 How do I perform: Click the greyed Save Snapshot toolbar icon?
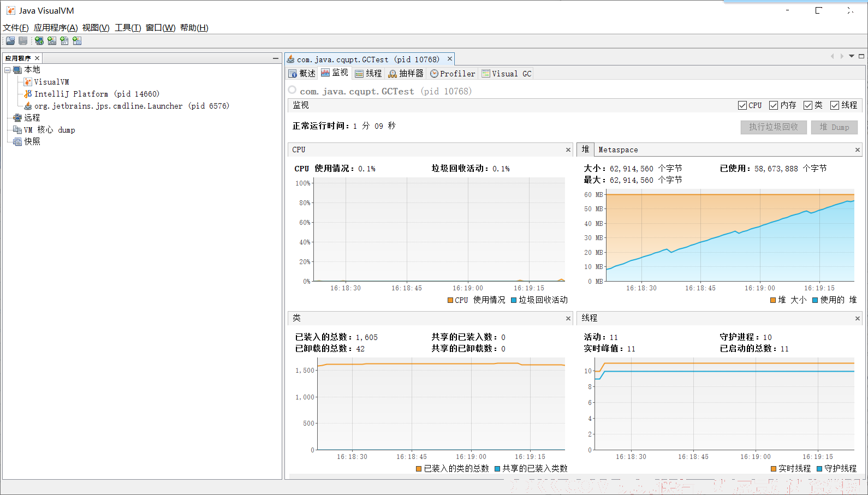(23, 41)
